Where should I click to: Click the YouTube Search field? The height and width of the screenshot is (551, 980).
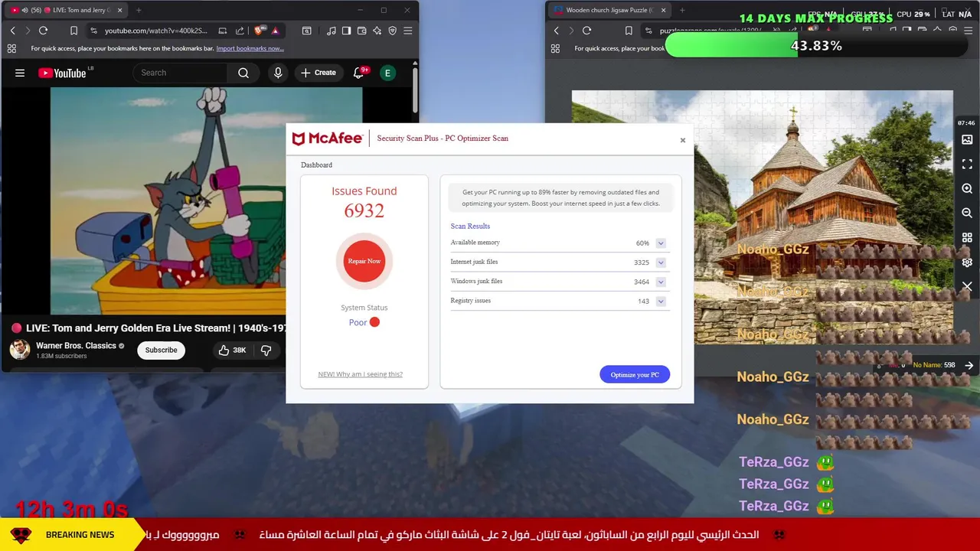click(x=180, y=73)
